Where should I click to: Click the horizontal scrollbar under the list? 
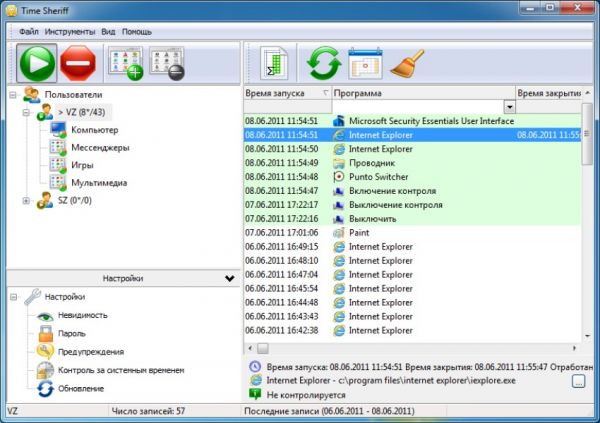click(400, 348)
